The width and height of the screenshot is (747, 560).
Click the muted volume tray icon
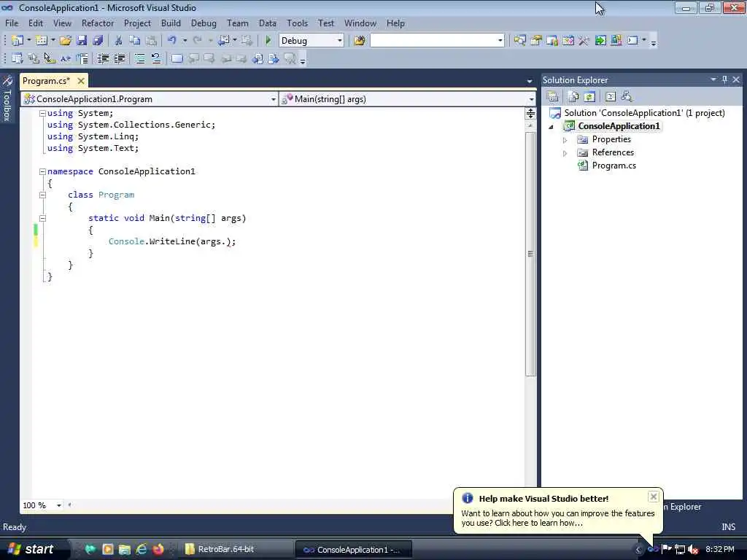point(693,549)
